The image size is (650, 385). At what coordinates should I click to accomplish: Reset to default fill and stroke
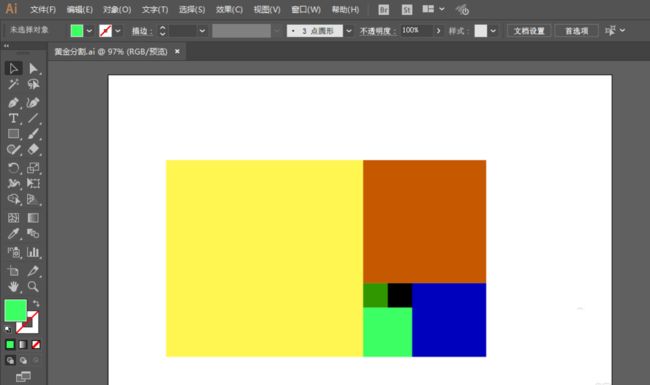(x=8, y=329)
